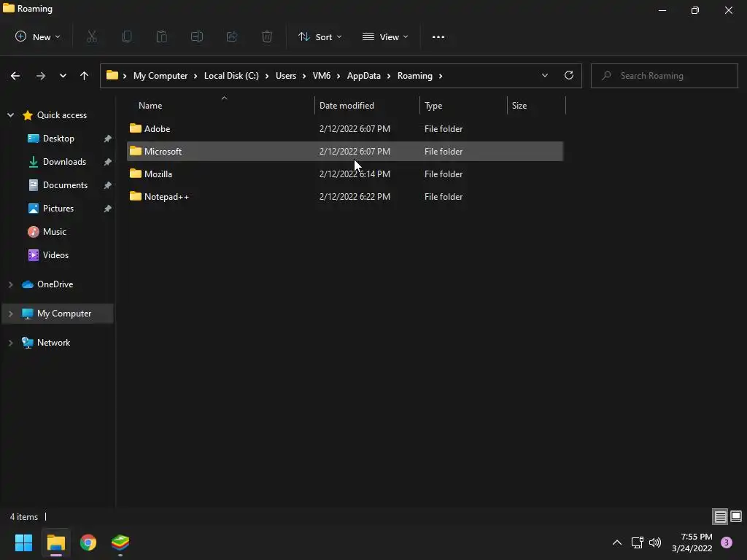Screen dimensions: 747x560
Task: Click VM6 in the breadcrumb path
Action: point(322,76)
